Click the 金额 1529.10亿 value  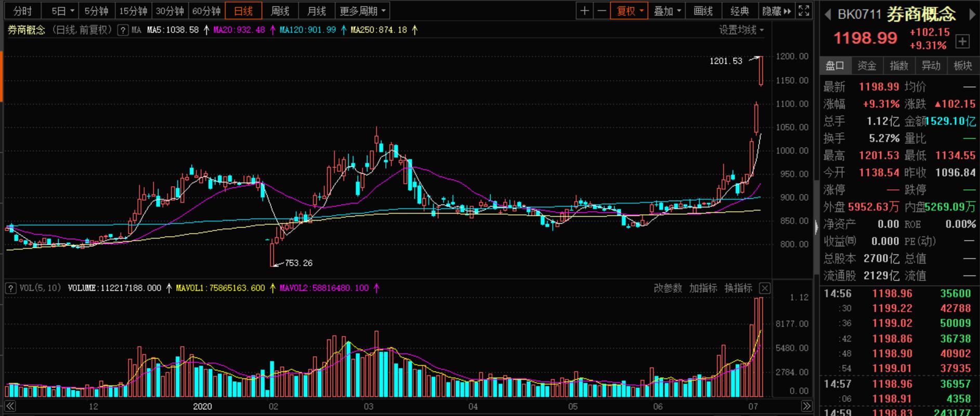951,121
